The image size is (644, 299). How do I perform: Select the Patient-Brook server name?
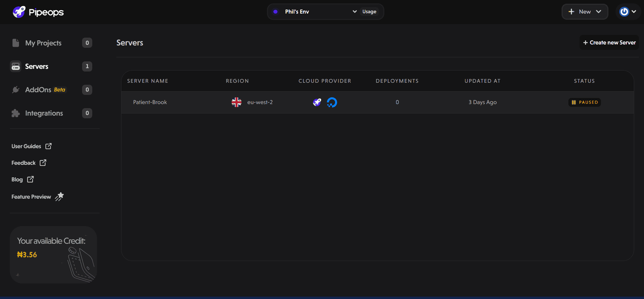[x=150, y=102]
